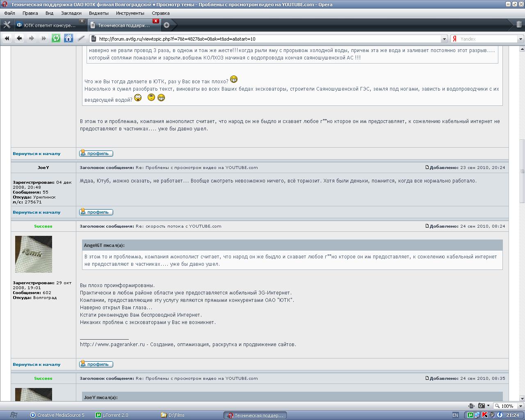The image size is (525, 420).
Task: Open the http://www.pageranker.ru signature link
Action: pos(112,345)
